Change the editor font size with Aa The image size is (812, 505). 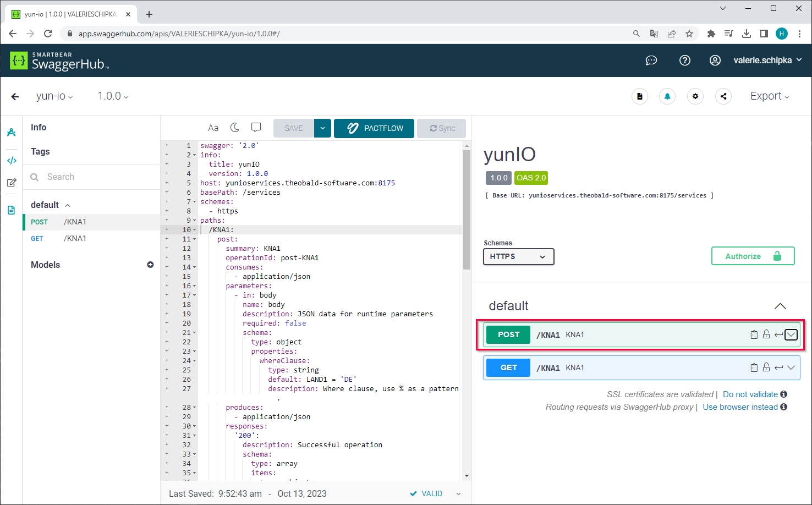(213, 128)
